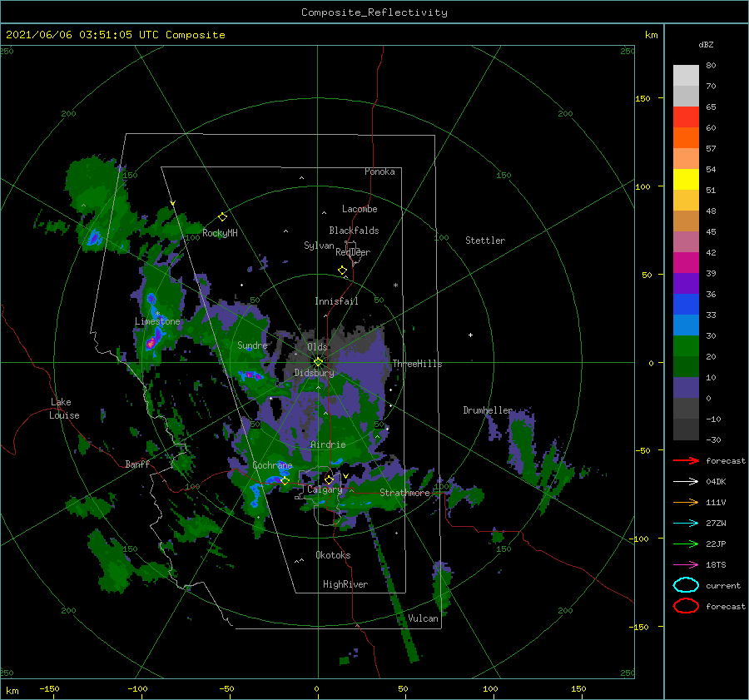Select the light gray 80-70 dBZ swatch
The width and height of the screenshot is (749, 700).
(686, 76)
